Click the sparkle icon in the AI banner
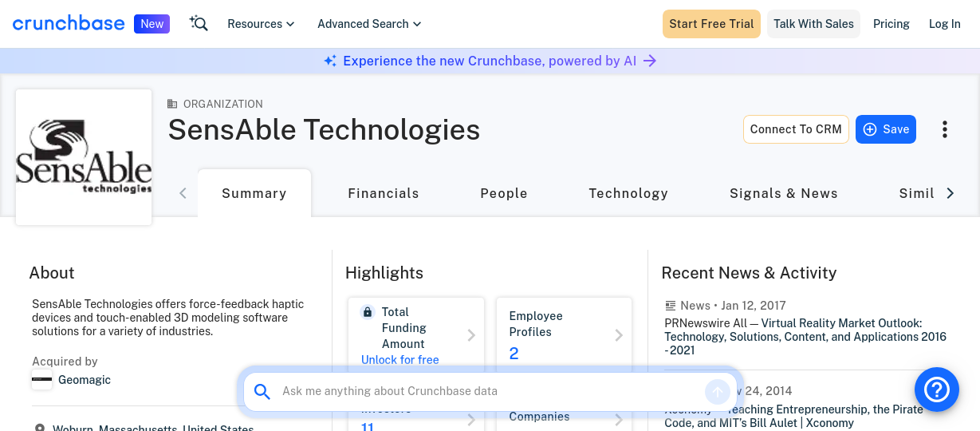Viewport: 980px width, 431px height. [x=330, y=61]
